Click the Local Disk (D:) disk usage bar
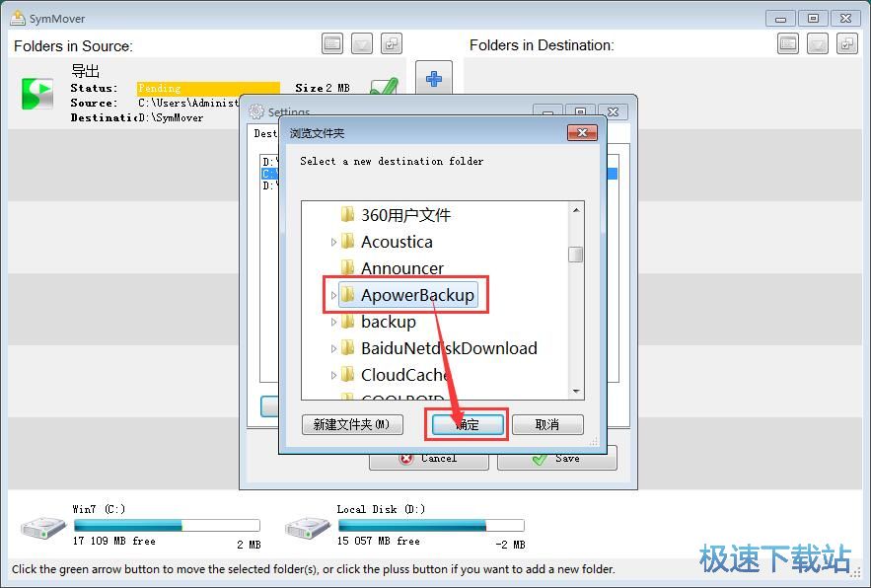 pos(431,525)
